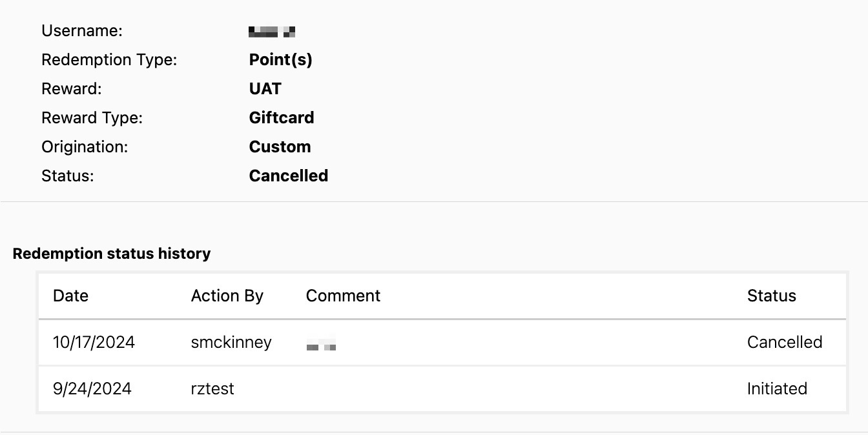This screenshot has height=435, width=868.
Task: Click the Origination label
Action: [85, 147]
